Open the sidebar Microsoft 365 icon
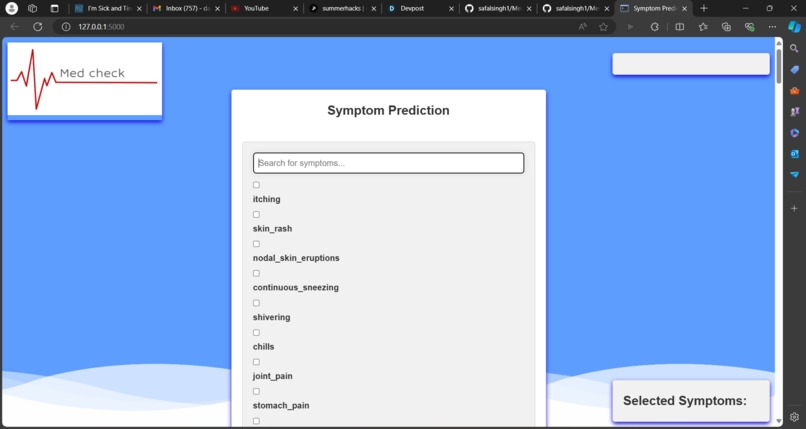Image resolution: width=806 pixels, height=429 pixels. [794, 133]
